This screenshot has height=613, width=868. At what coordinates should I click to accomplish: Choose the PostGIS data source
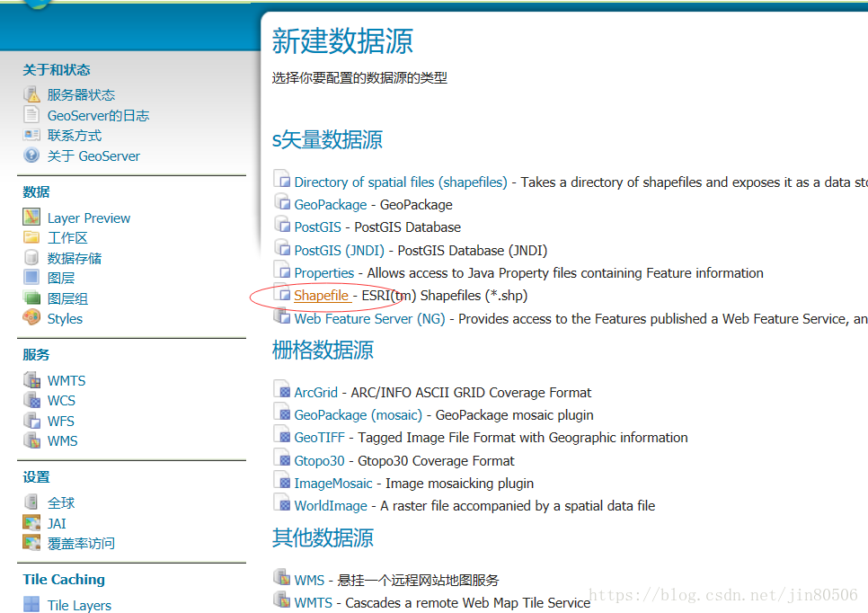click(318, 227)
